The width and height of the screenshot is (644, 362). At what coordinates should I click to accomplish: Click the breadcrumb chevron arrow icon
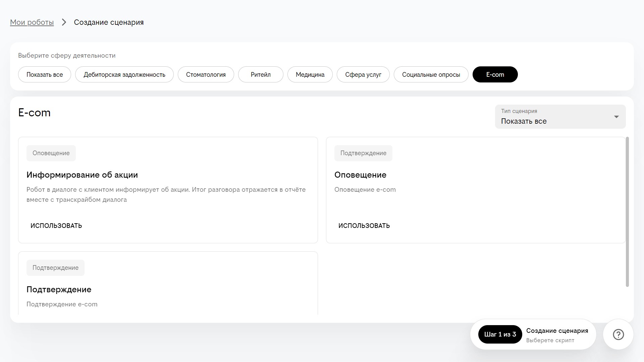(64, 22)
